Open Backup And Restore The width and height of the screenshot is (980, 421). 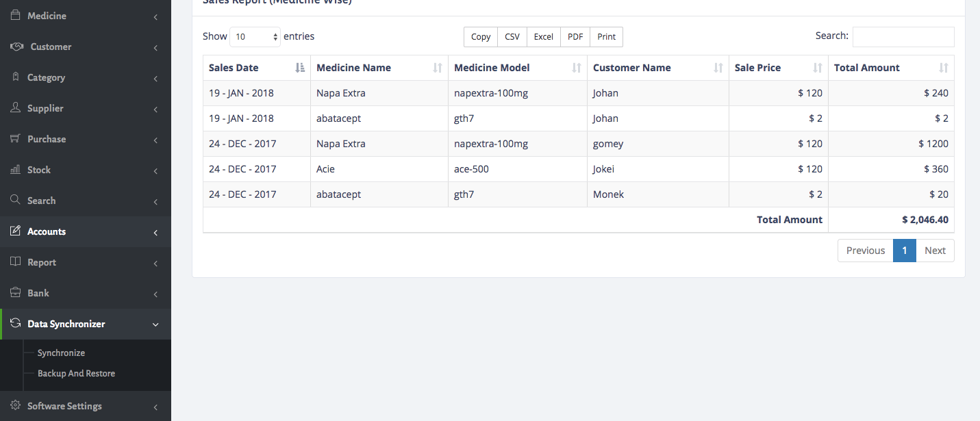coord(76,373)
